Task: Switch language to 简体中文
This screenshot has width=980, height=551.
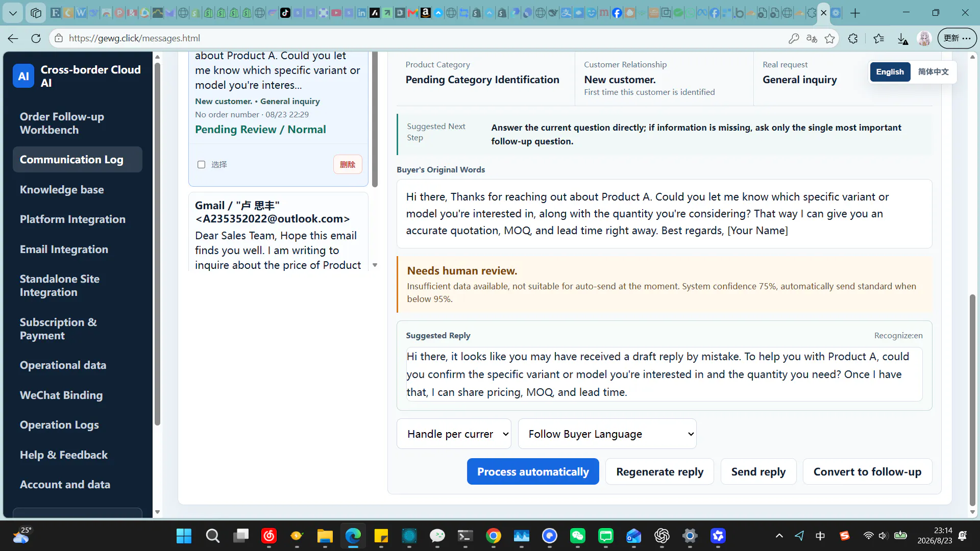Action: pos(933,72)
